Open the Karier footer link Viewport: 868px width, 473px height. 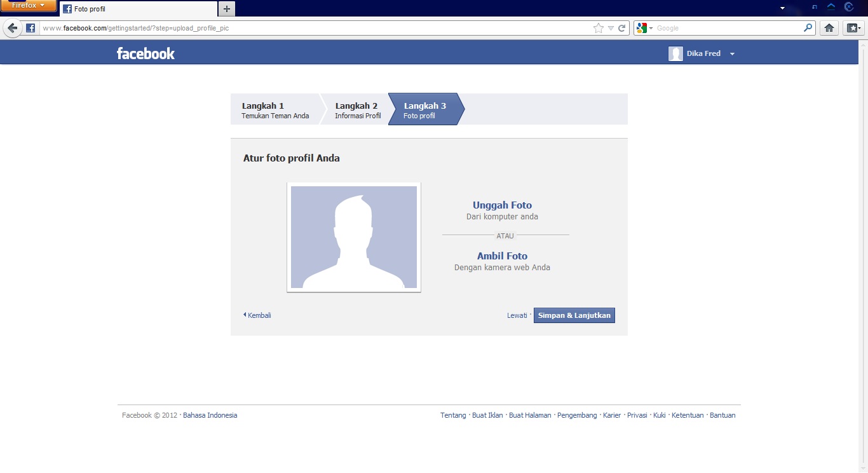(612, 415)
